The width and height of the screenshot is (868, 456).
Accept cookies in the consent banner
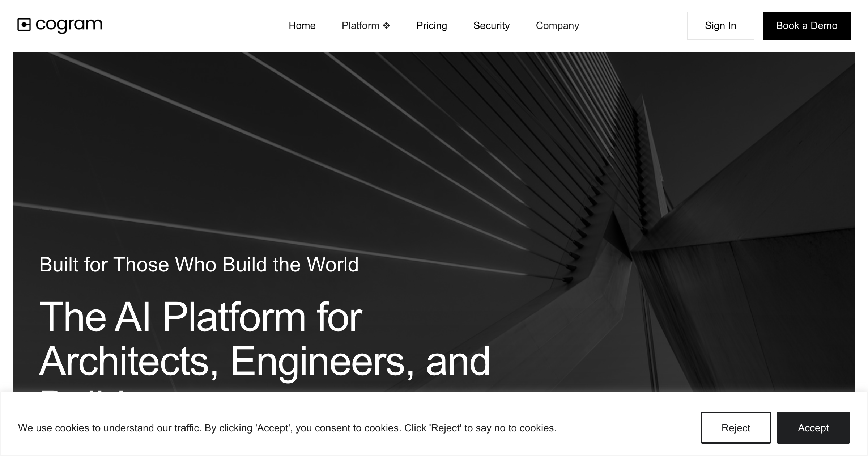pyautogui.click(x=813, y=428)
